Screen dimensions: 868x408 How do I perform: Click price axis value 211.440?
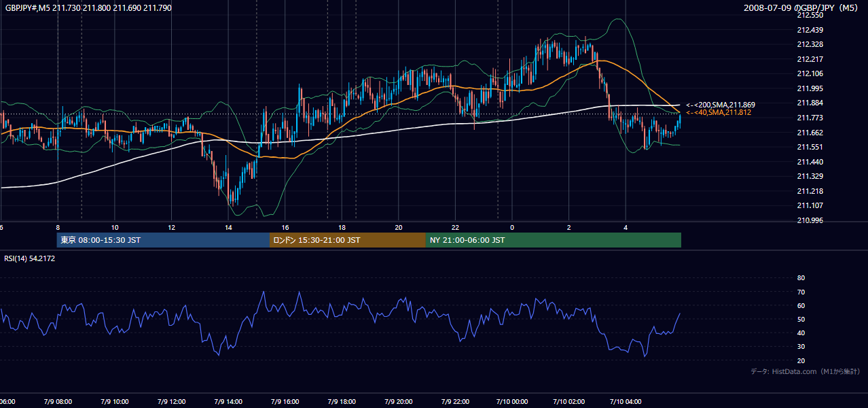810,162
